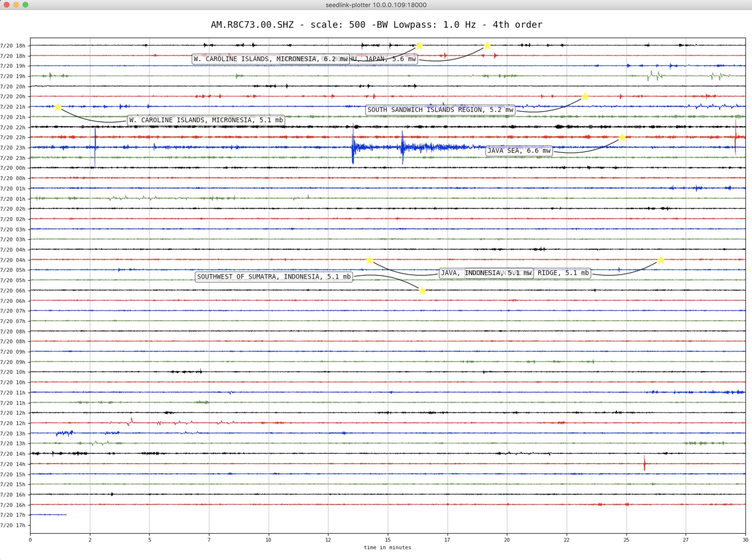Screen dimensions: 752x560
Task: Click the 'SOUTHWEST OF SUMATRA, INDONESIA, 5.1 mb' label
Action: coord(274,277)
